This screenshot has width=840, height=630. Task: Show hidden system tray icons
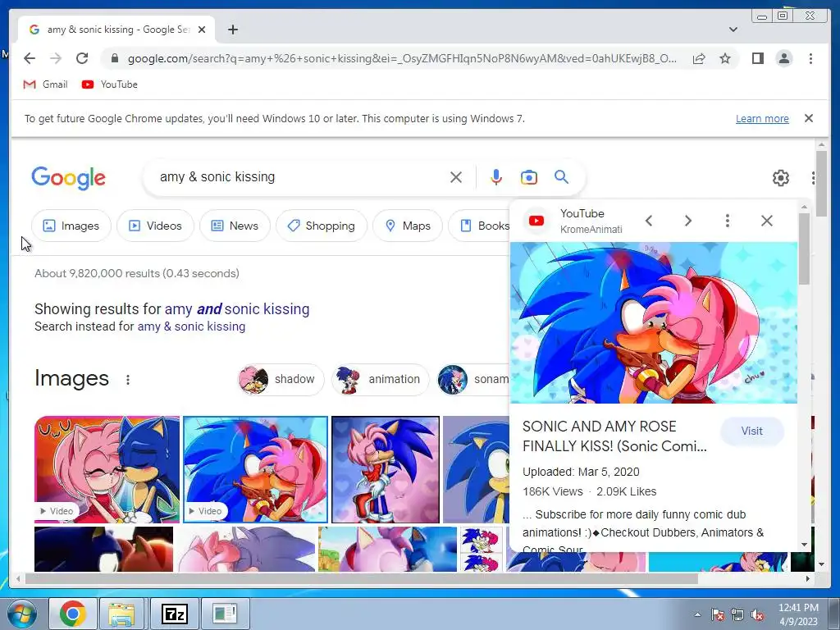(697, 614)
